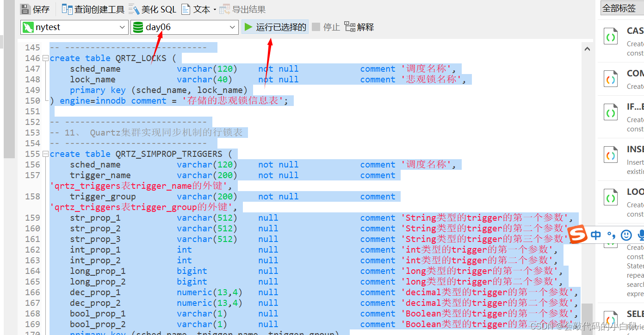Click 'bigint' on line 165
This screenshot has height=335, width=644.
192,282
